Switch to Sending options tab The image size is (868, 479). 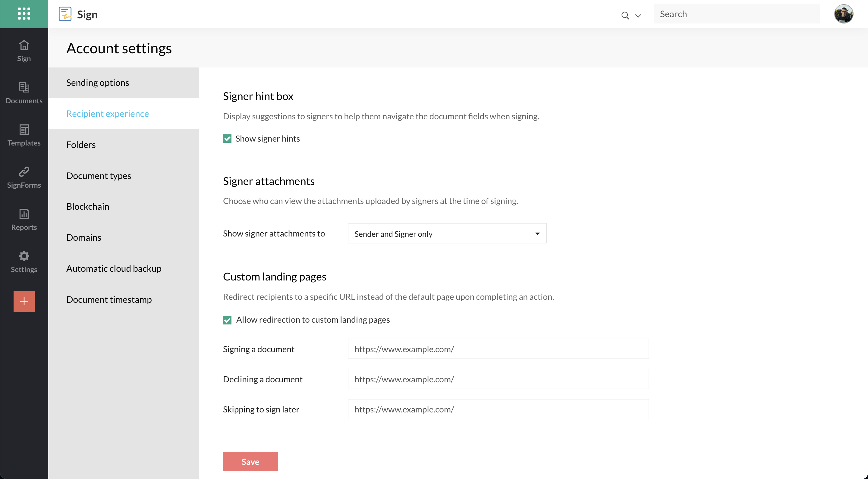(98, 83)
